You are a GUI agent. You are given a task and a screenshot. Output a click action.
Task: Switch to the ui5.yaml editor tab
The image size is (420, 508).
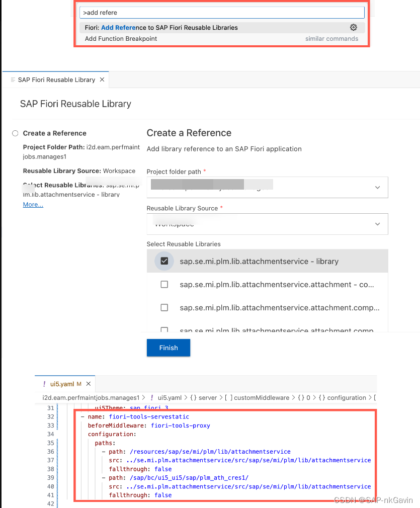click(63, 384)
